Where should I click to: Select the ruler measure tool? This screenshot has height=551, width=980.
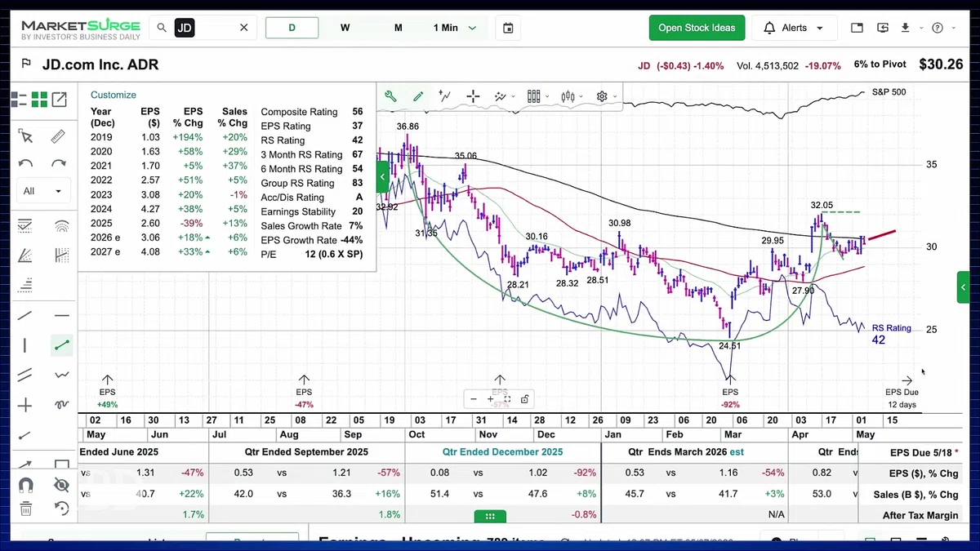coord(58,136)
